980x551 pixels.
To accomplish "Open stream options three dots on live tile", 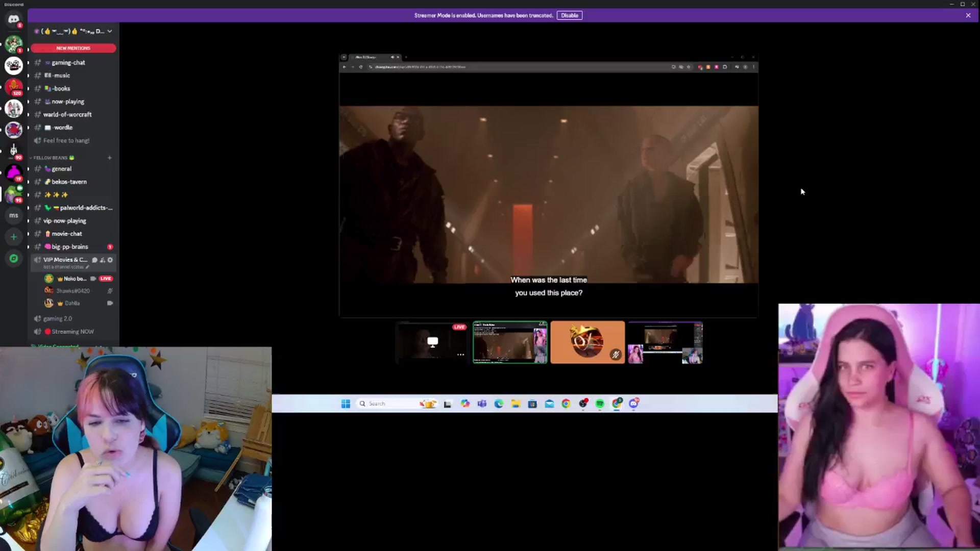I will [460, 355].
